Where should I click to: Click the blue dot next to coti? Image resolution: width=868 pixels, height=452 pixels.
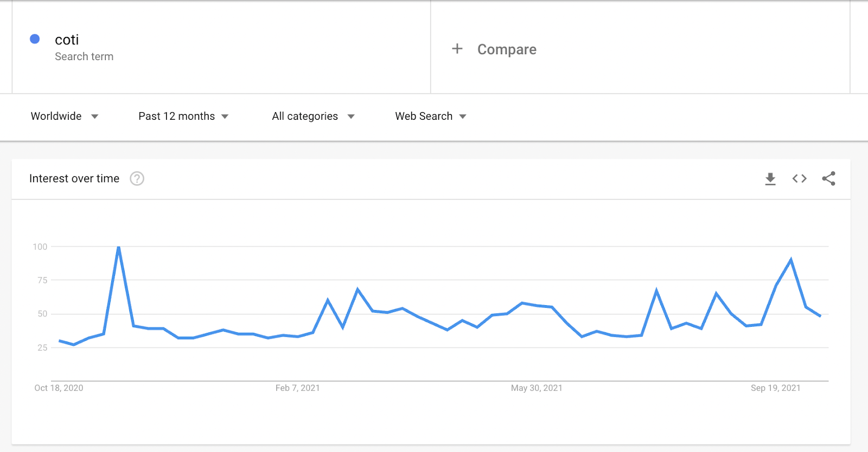(x=35, y=39)
